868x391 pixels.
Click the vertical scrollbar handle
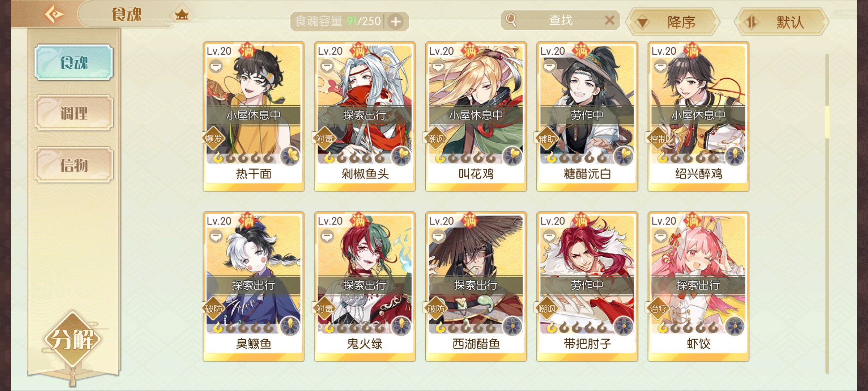click(827, 122)
